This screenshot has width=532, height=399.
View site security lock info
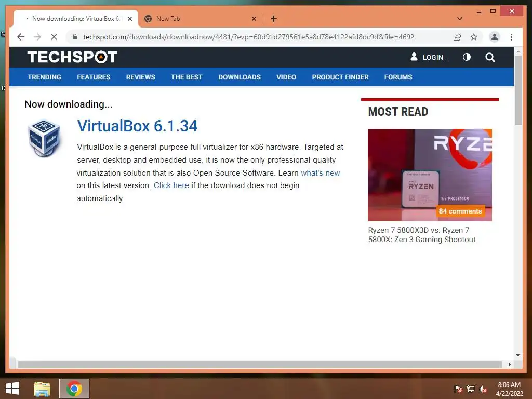pyautogui.click(x=75, y=37)
